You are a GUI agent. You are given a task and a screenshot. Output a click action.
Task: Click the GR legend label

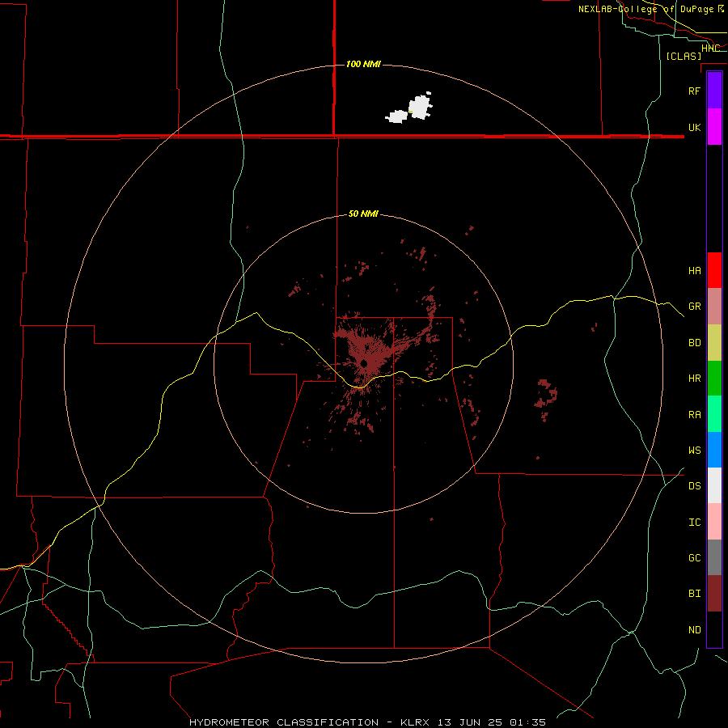coord(694,307)
